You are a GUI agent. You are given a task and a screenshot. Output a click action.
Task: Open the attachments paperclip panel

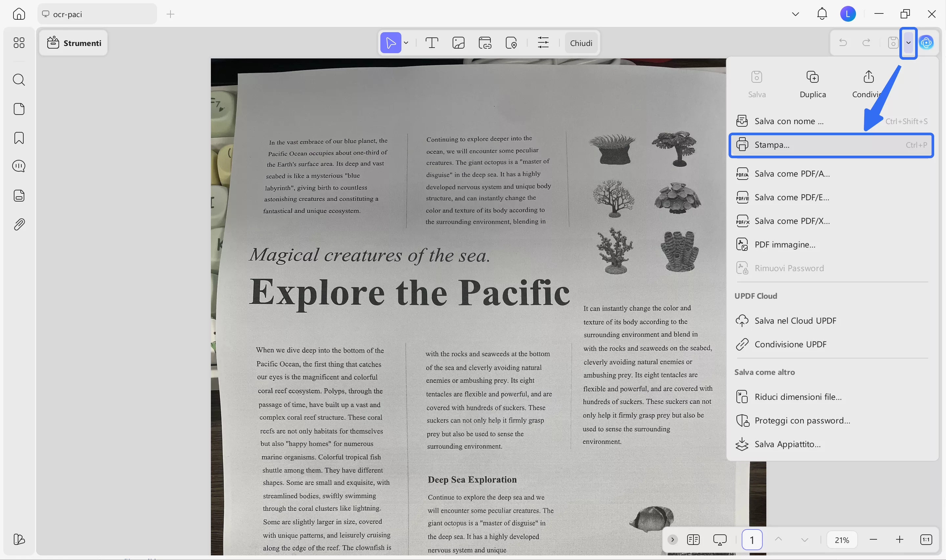(x=19, y=225)
